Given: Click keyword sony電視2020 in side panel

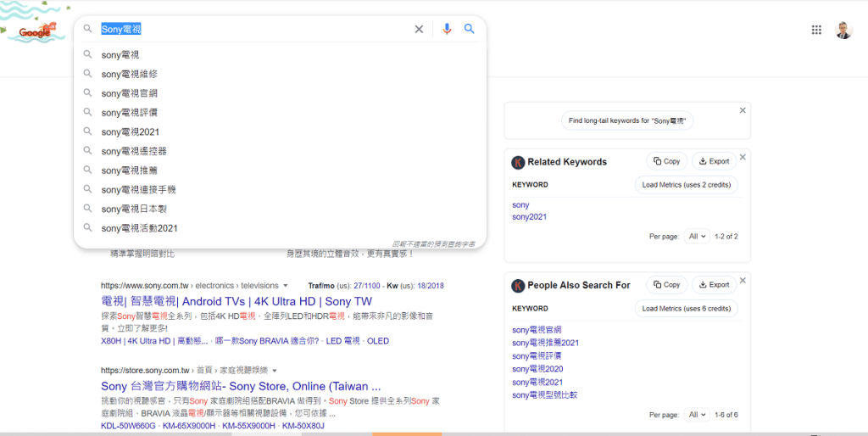Looking at the screenshot, I should [x=537, y=369].
